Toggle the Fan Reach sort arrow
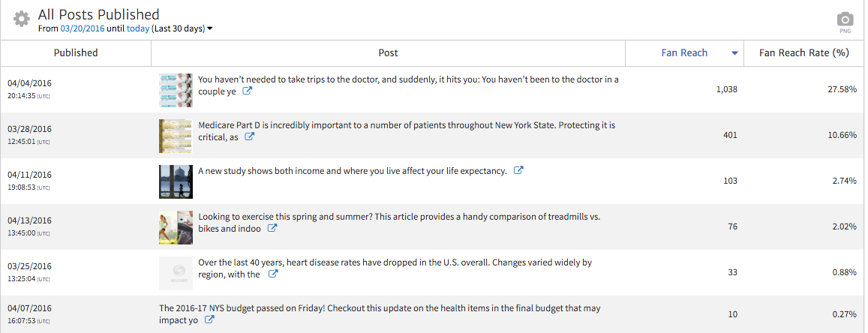 pyautogui.click(x=735, y=53)
